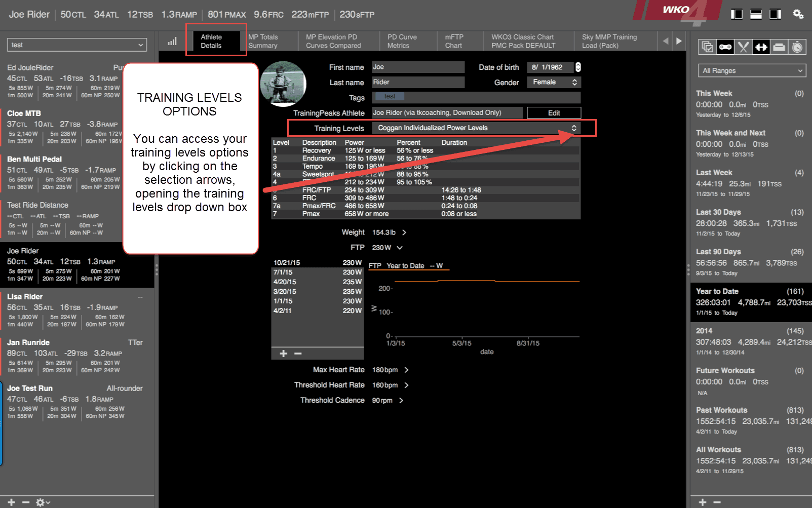Image resolution: width=812 pixels, height=508 pixels.
Task: Select athlete Joe Test Run
Action: pos(77,403)
